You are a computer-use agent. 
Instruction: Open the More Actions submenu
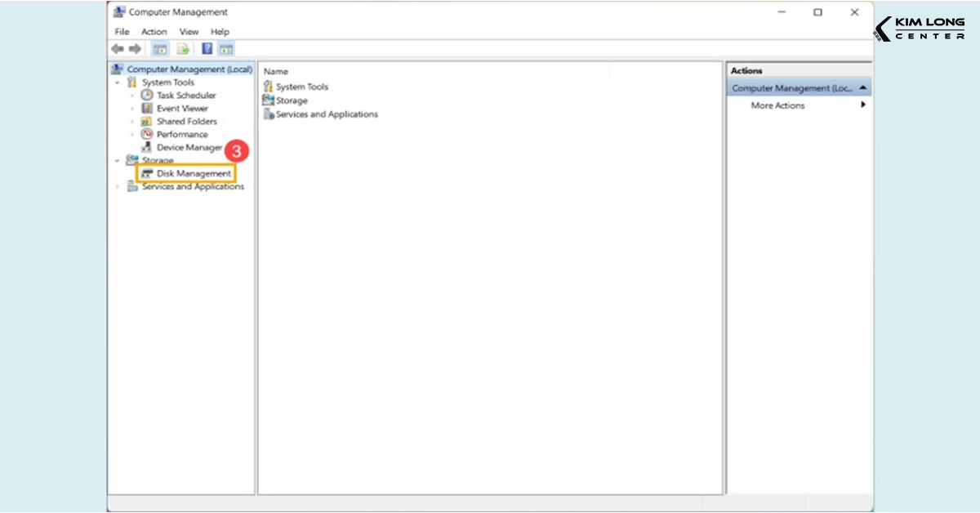coord(777,105)
